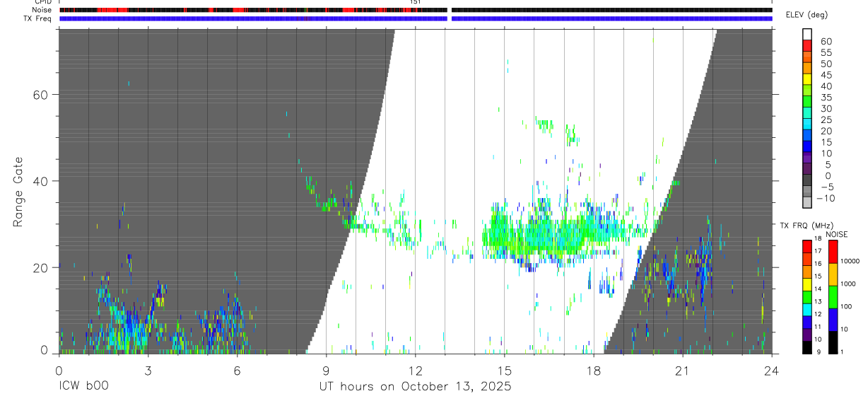
Task: Click 'UT hours on October 13, 2025' label
Action: (415, 386)
